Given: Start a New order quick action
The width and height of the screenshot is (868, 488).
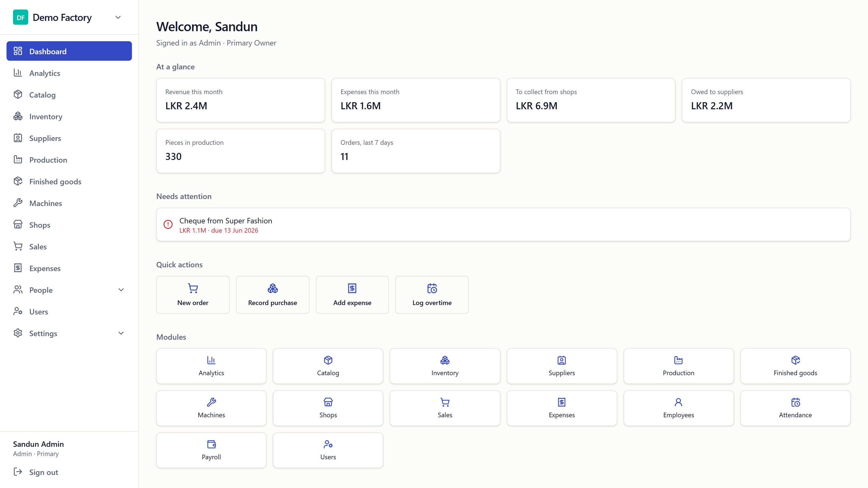Looking at the screenshot, I should 193,295.
